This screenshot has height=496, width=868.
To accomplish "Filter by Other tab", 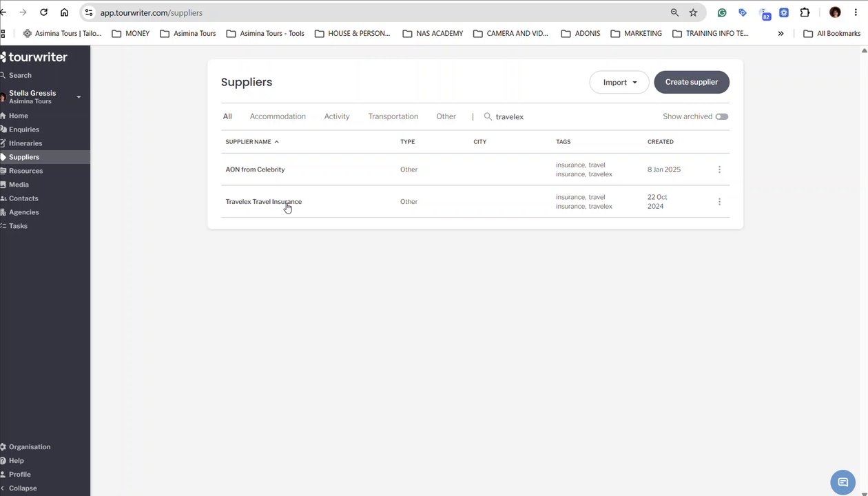I will (x=446, y=116).
